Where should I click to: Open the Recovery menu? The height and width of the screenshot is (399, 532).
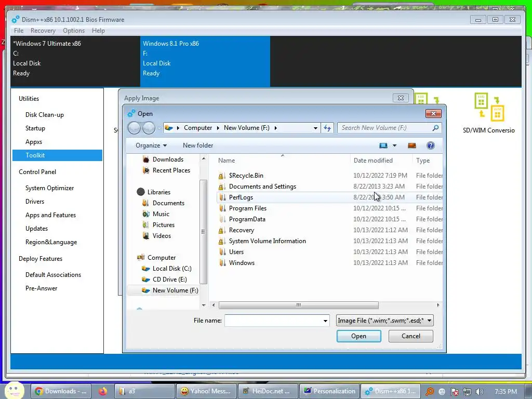(x=43, y=31)
